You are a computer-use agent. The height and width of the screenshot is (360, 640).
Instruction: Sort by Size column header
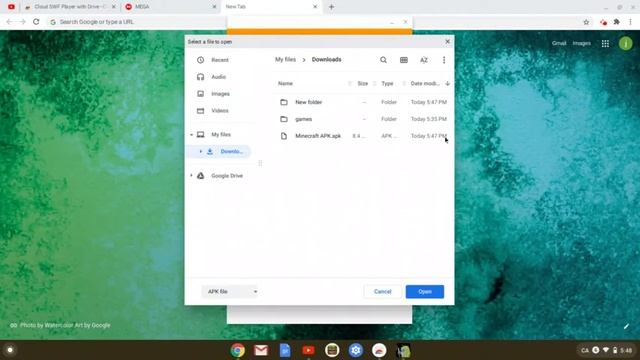pos(362,83)
